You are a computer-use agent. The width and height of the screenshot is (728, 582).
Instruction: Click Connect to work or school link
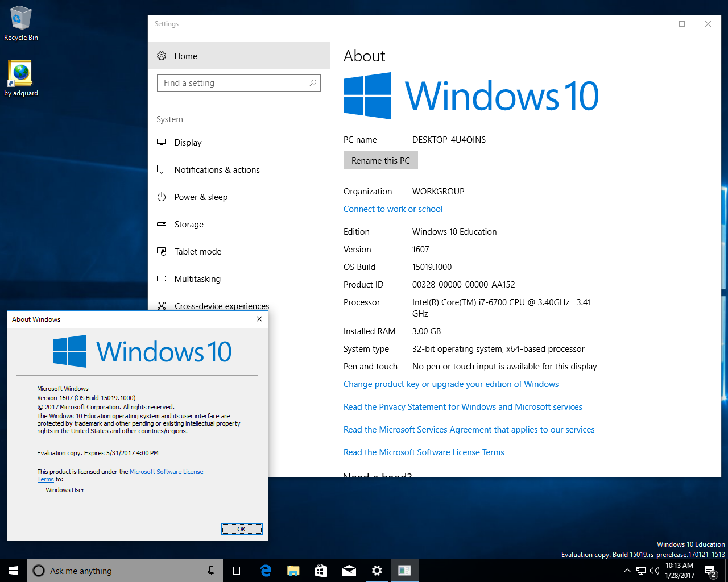[x=393, y=209]
